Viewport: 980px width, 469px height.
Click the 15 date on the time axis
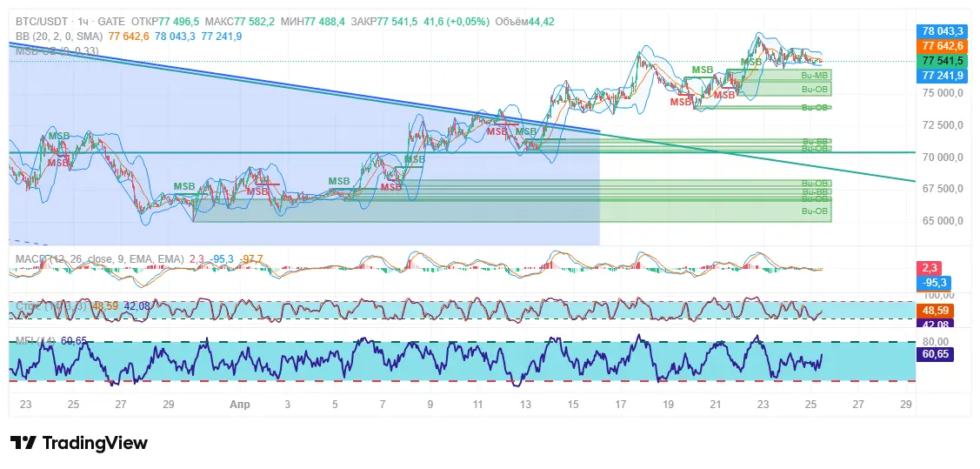coord(573,404)
